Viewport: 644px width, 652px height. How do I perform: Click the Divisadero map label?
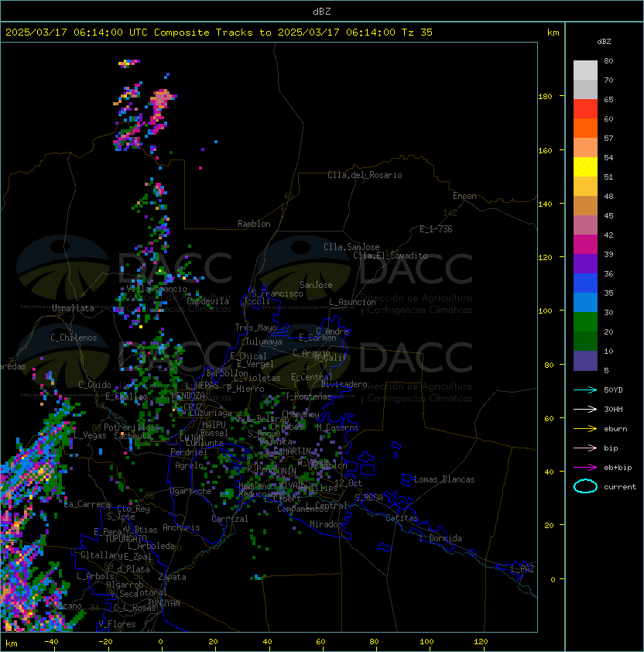pyautogui.click(x=344, y=384)
